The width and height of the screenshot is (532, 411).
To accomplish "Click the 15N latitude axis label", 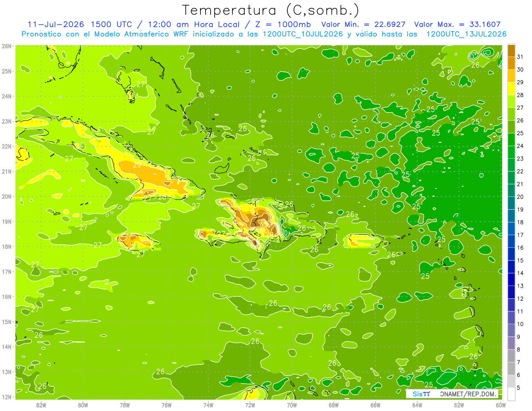I will [7, 322].
